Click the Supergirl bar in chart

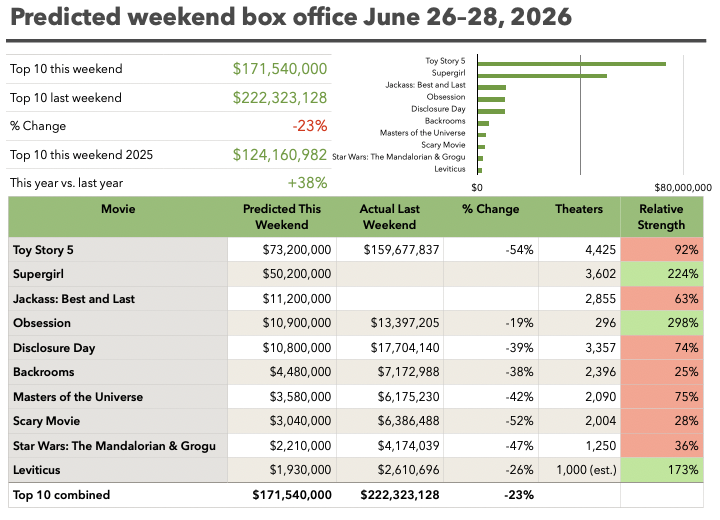(x=542, y=76)
